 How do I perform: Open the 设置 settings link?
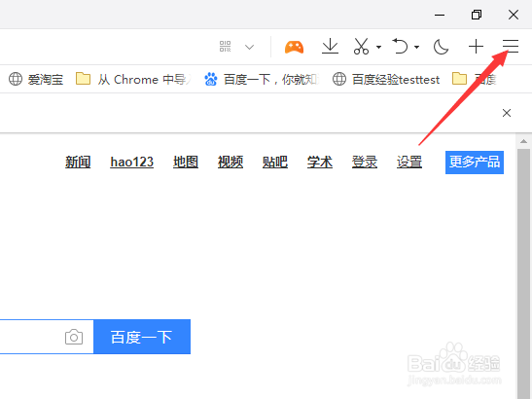(409, 162)
